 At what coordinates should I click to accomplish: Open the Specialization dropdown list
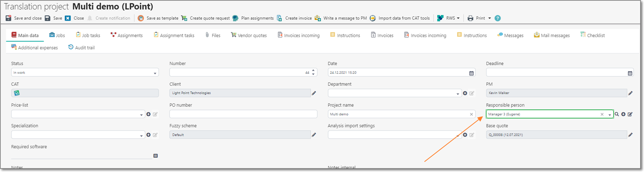click(141, 136)
